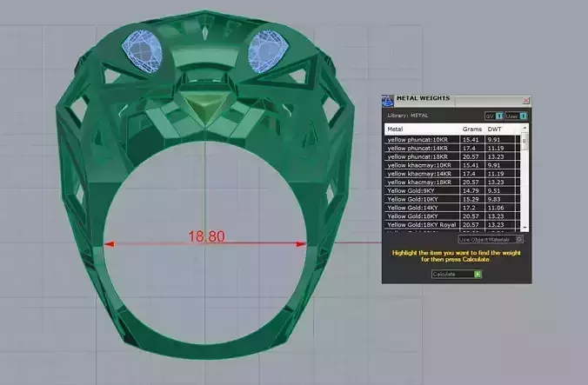Select row yellow phuncat:10KR
The image size is (588, 385).
tap(452, 139)
